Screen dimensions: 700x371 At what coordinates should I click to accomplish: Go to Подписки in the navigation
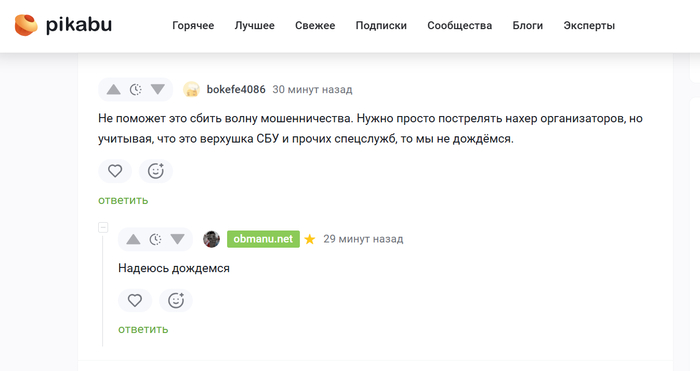click(381, 25)
